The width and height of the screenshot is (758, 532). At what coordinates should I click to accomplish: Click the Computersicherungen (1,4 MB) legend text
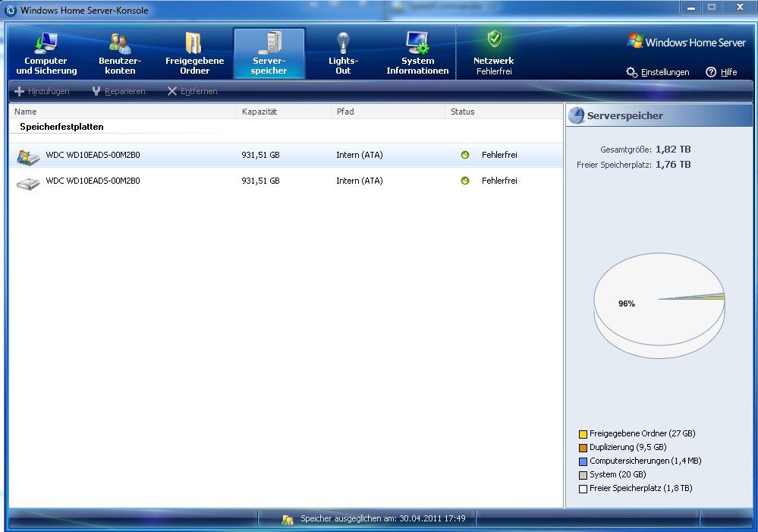[646, 461]
